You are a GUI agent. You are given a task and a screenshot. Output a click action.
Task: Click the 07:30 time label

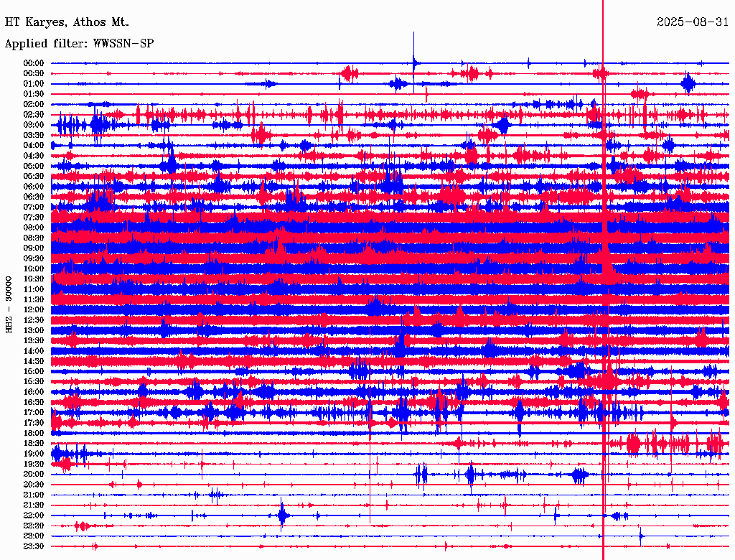pyautogui.click(x=34, y=217)
